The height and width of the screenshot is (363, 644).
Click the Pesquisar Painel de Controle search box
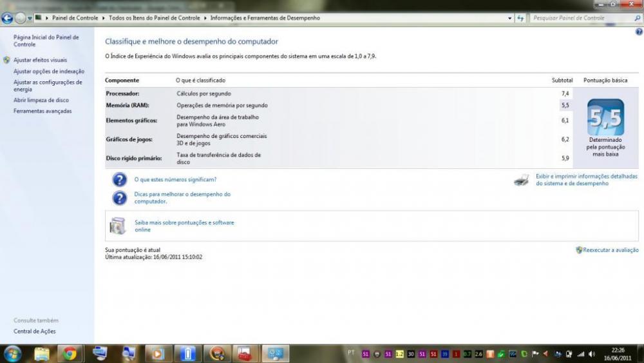click(580, 18)
